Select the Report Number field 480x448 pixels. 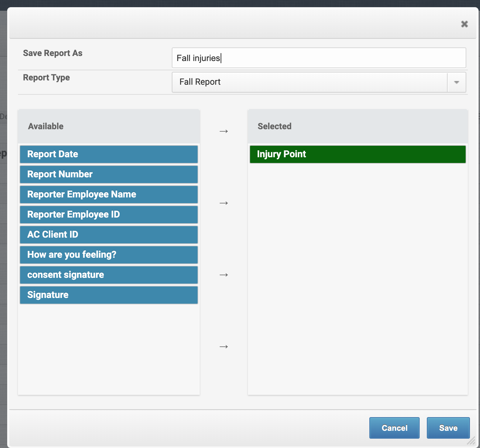[109, 174]
